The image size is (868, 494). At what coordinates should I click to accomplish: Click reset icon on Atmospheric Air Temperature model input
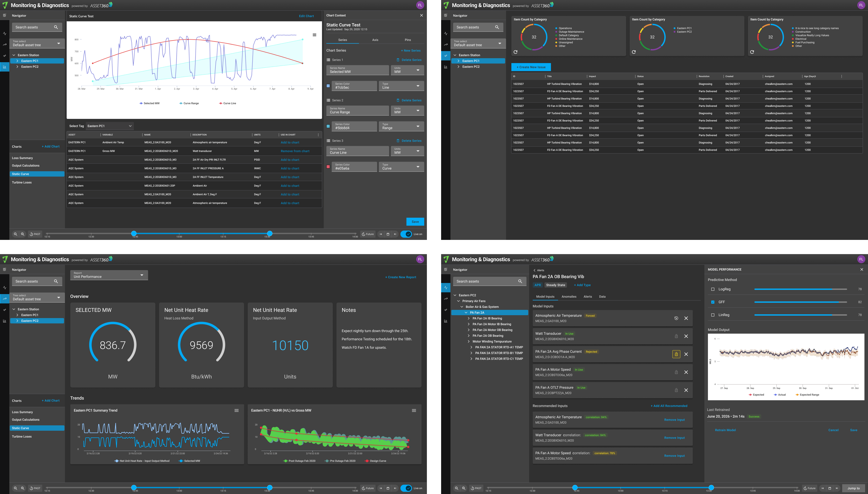[676, 318]
